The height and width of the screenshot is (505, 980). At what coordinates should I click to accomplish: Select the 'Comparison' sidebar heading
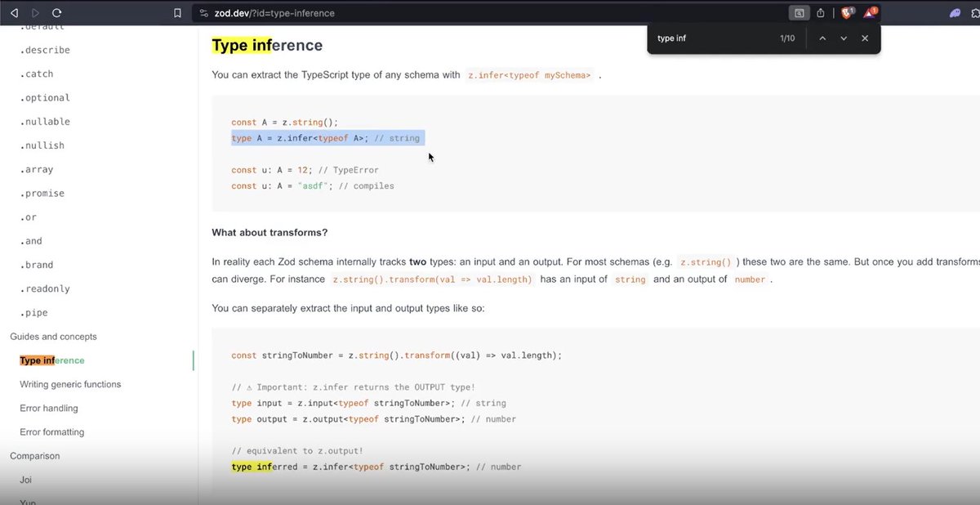35,456
